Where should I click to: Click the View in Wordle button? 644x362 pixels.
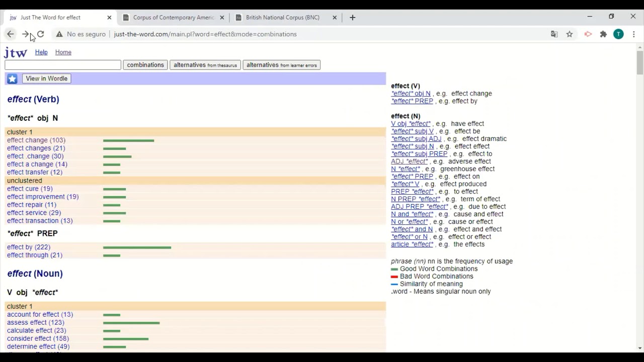[46, 78]
